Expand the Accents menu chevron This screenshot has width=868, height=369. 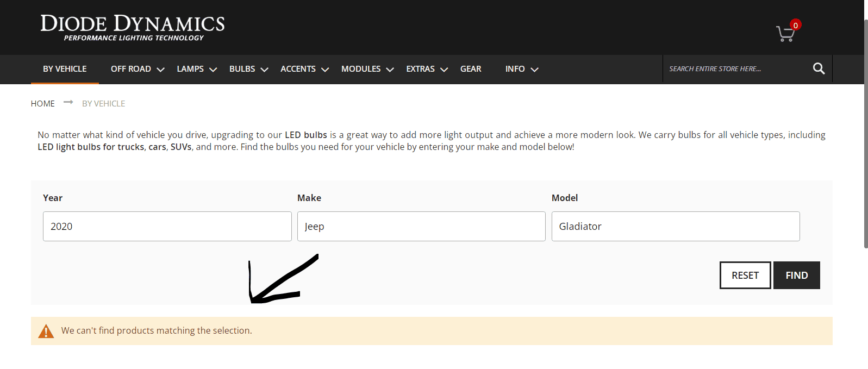click(x=325, y=70)
